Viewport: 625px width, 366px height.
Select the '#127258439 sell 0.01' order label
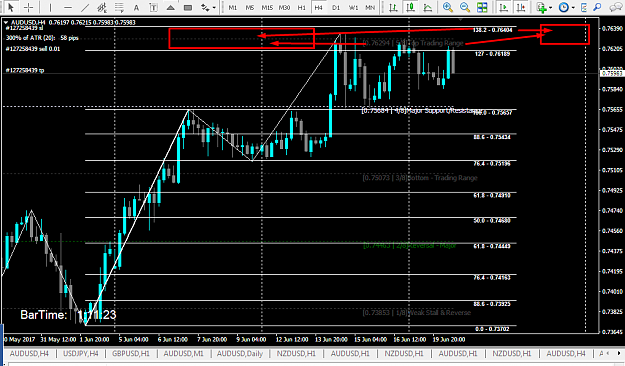33,49
